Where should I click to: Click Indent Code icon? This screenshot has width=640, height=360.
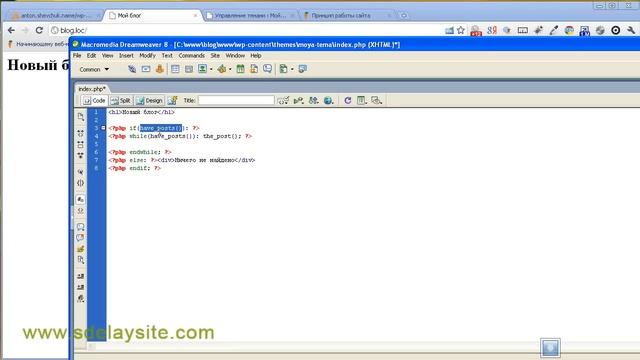pos(80,276)
